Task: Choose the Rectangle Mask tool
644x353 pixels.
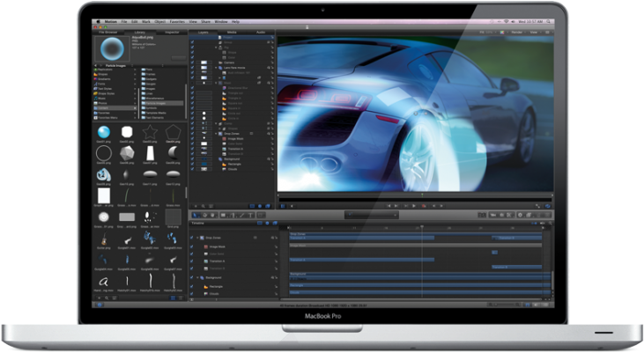Action: (262, 215)
